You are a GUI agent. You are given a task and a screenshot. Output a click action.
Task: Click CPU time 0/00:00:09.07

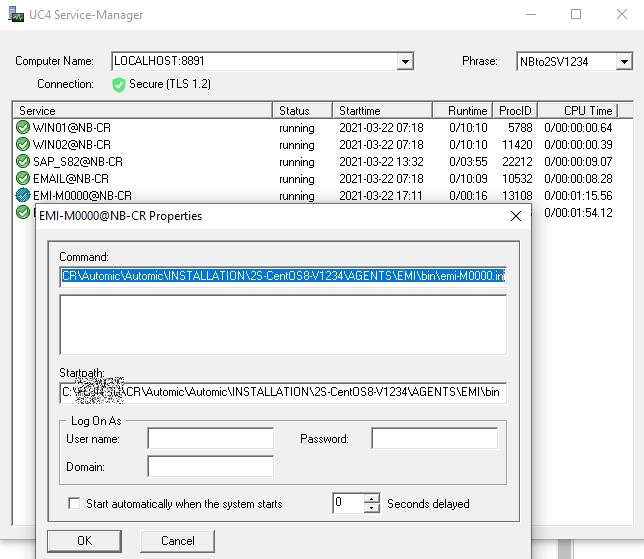(x=578, y=161)
